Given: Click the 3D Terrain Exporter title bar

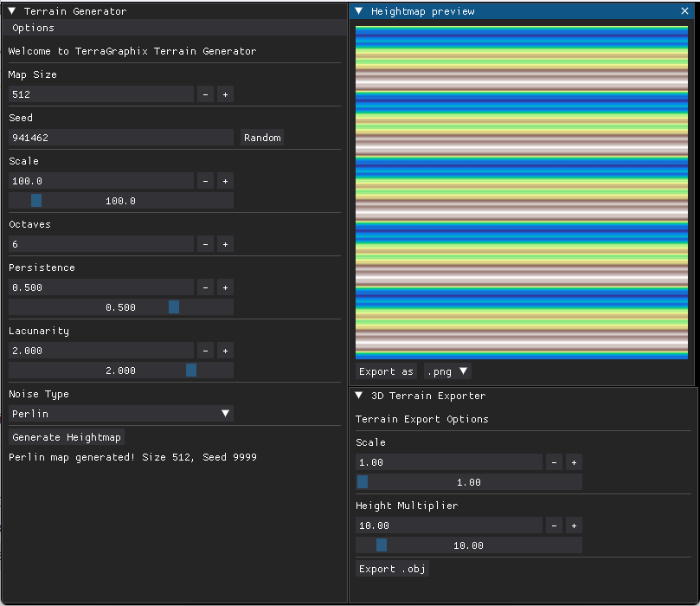Looking at the screenshot, I should pos(523,396).
